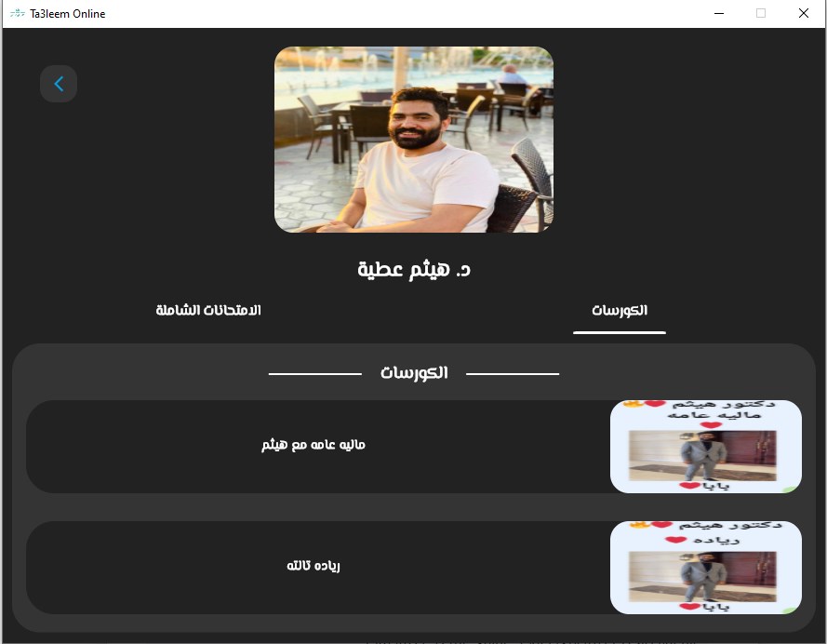Go back using the blue chevron button
Viewport: 827px width, 644px height.
(59, 84)
